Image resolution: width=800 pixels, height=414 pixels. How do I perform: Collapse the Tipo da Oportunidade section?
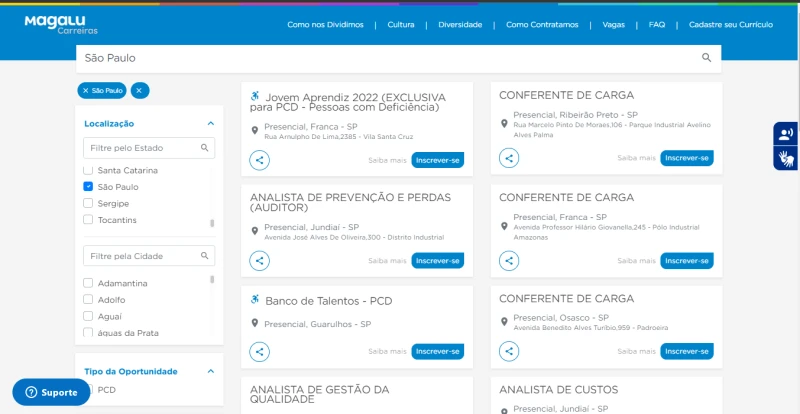pos(211,371)
